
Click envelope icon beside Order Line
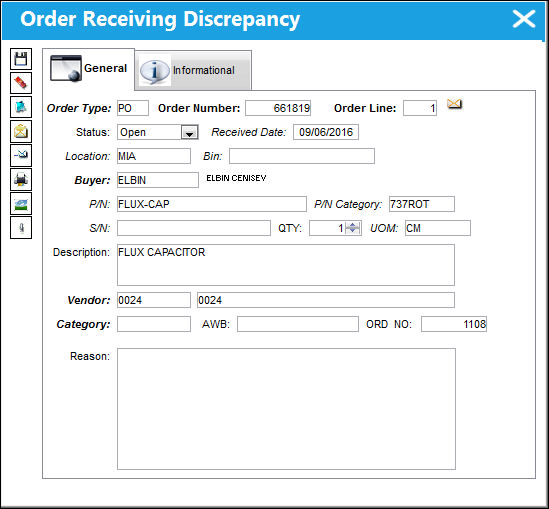click(454, 104)
